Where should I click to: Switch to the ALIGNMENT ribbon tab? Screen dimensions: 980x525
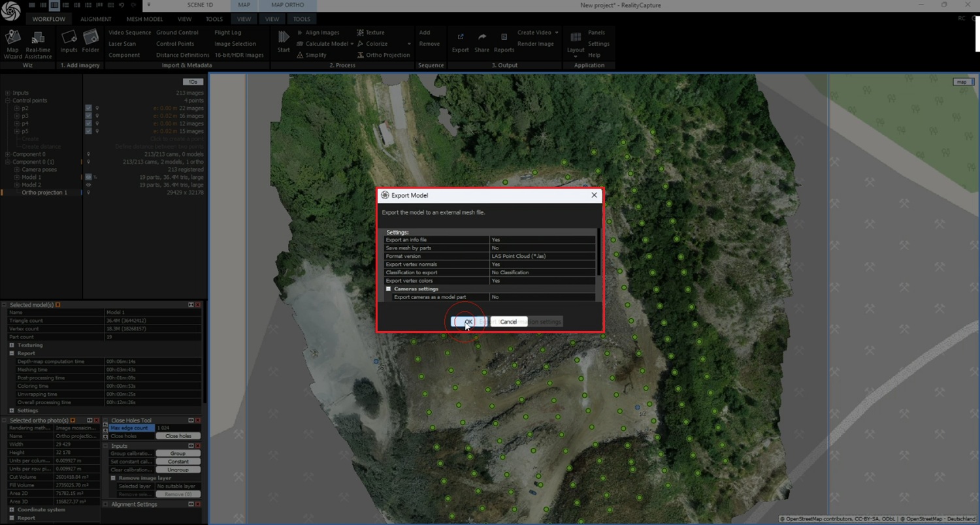(x=96, y=19)
